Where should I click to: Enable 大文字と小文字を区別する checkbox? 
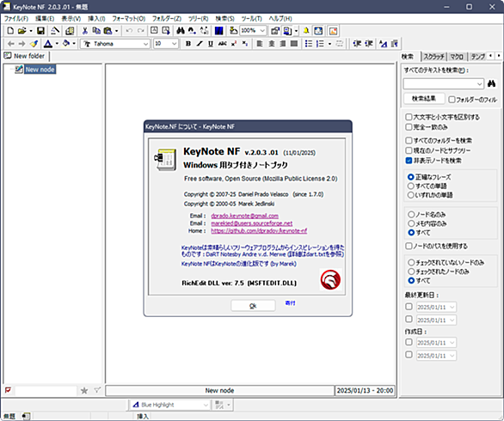(x=409, y=117)
